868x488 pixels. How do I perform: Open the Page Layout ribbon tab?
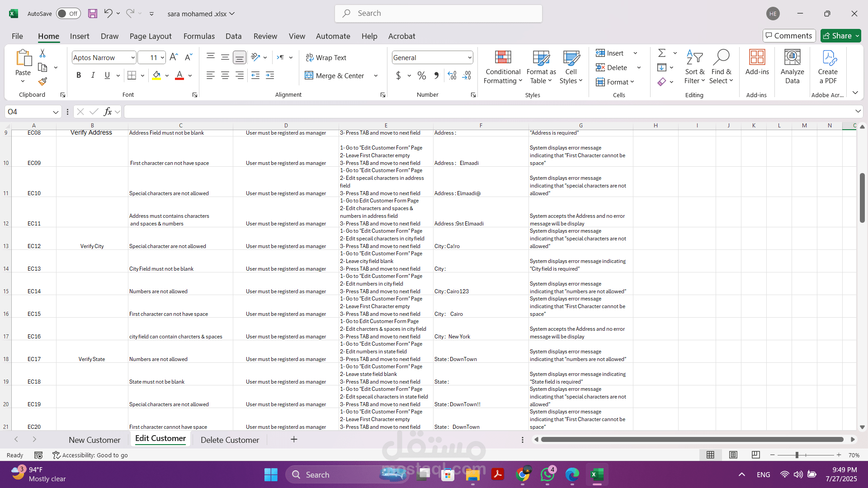150,36
